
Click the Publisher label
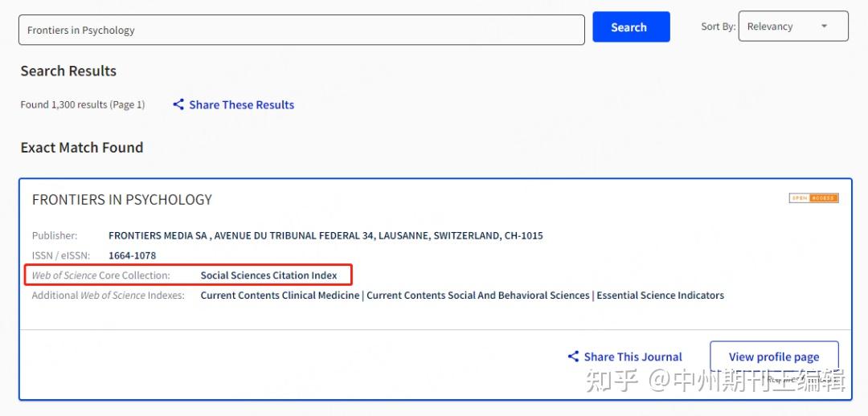[x=55, y=235]
